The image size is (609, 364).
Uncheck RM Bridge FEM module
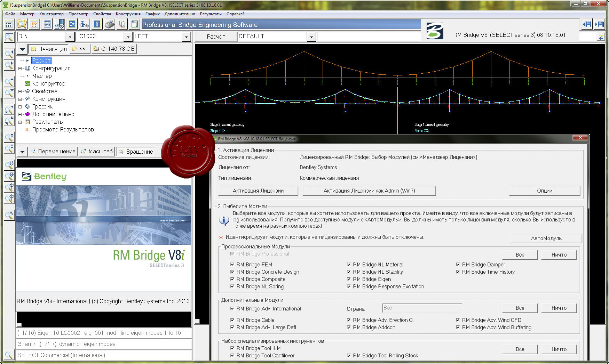pyautogui.click(x=232, y=265)
